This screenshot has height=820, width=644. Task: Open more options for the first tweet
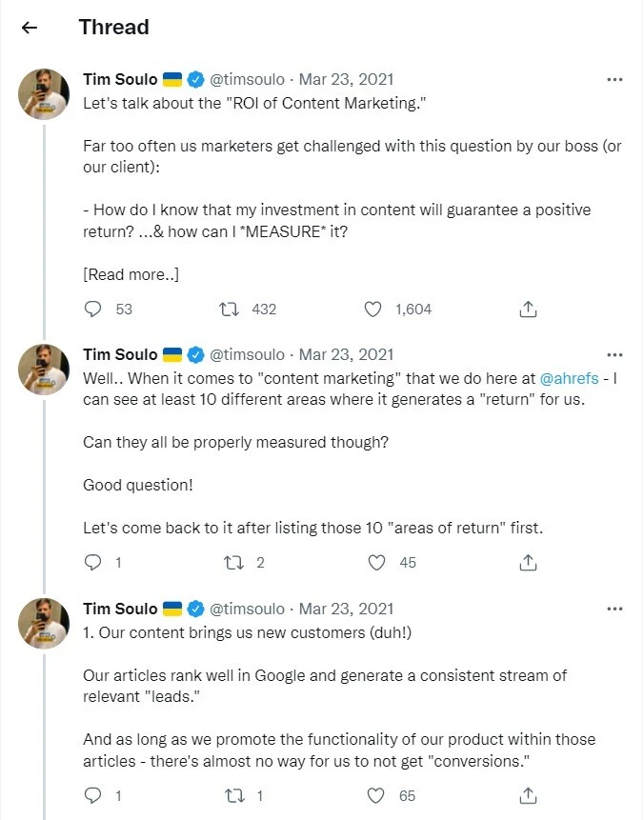tap(614, 80)
